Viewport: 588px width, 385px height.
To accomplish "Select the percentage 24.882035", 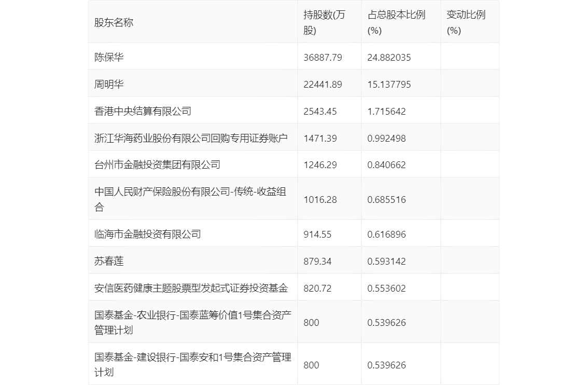I will [x=389, y=58].
